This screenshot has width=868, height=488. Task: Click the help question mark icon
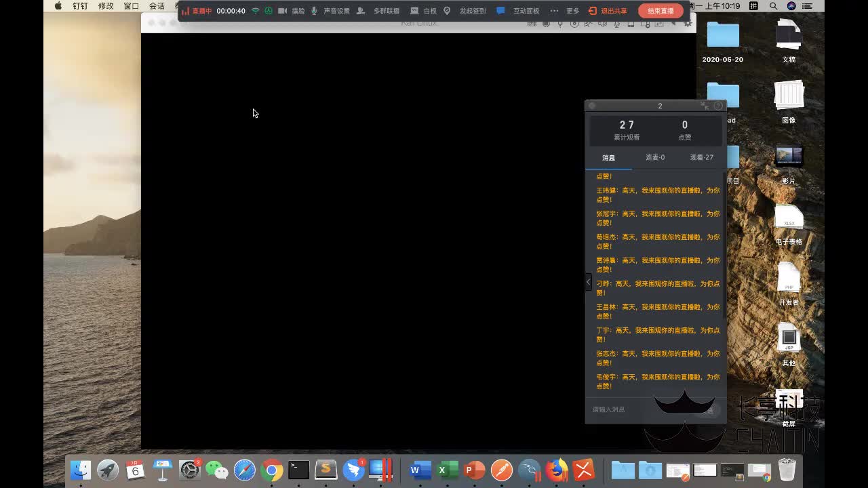[x=718, y=106]
